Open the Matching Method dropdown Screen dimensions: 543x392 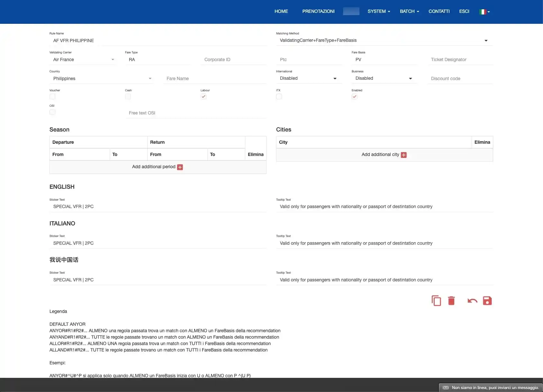pos(384,41)
